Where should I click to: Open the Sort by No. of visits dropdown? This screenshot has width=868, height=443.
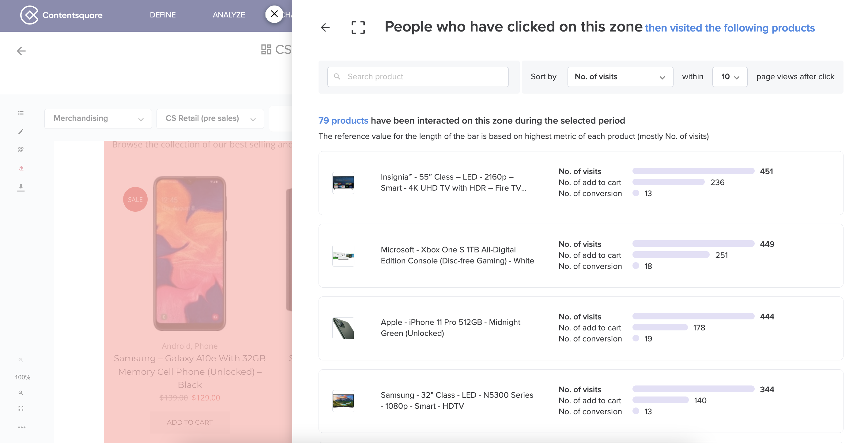[x=620, y=77]
